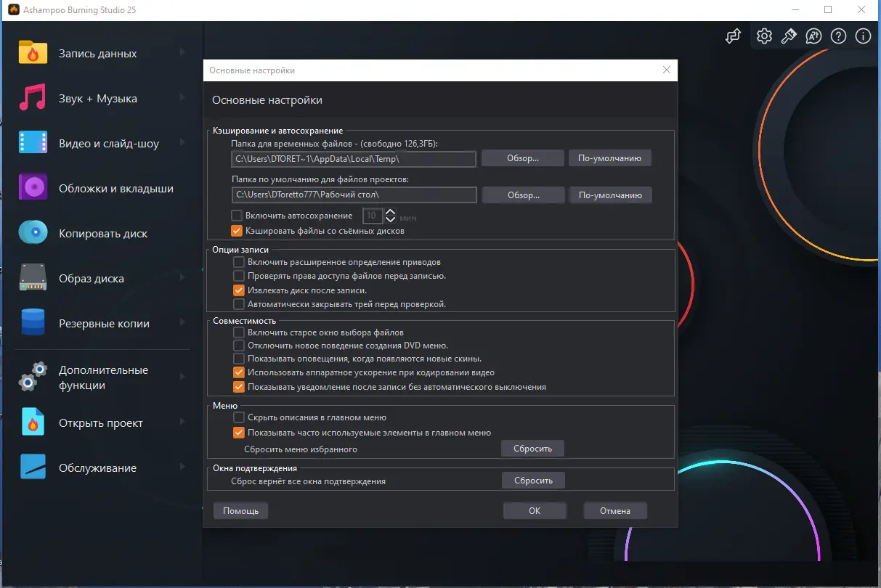The width and height of the screenshot is (881, 588).
Task: Expand the Видео и слайд-шоу submenu arrow
Action: point(182,143)
